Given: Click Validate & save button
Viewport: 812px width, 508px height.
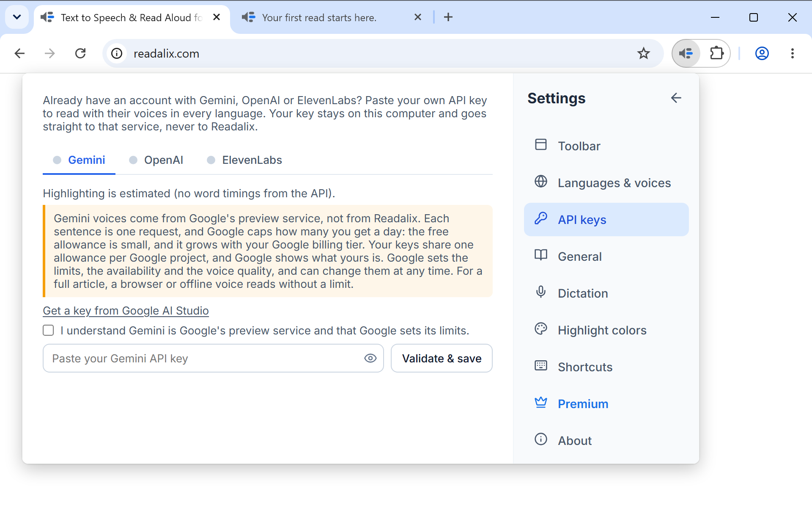Looking at the screenshot, I should [x=442, y=359].
